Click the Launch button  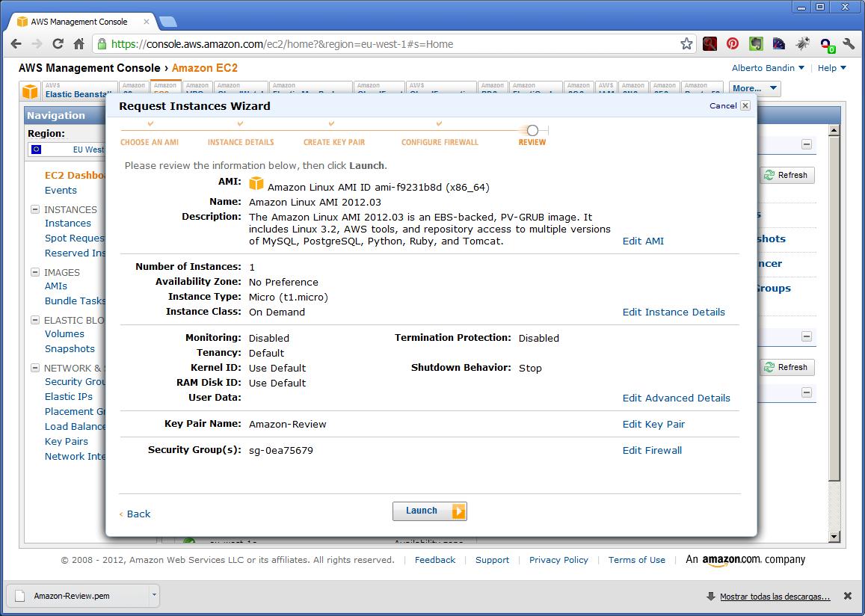(430, 511)
